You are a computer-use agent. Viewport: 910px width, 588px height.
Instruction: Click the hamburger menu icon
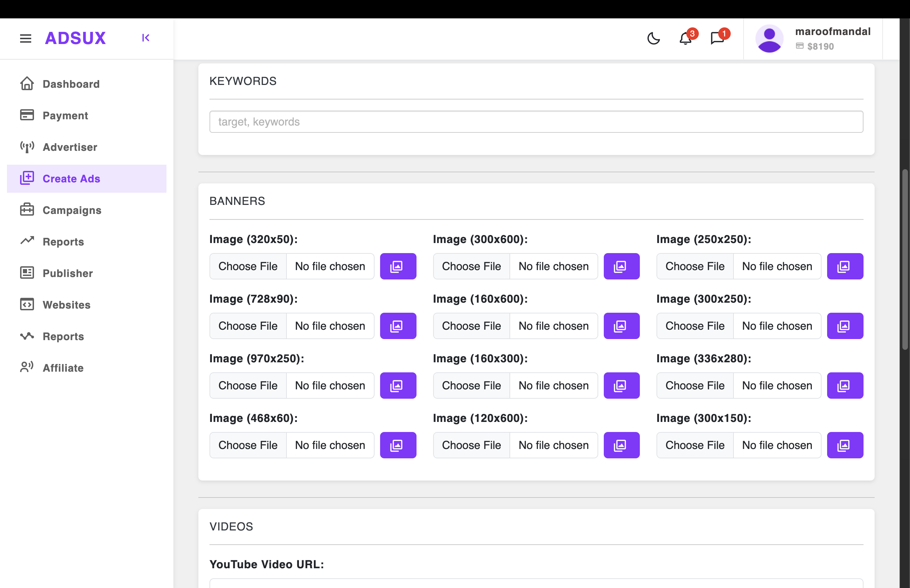(26, 38)
